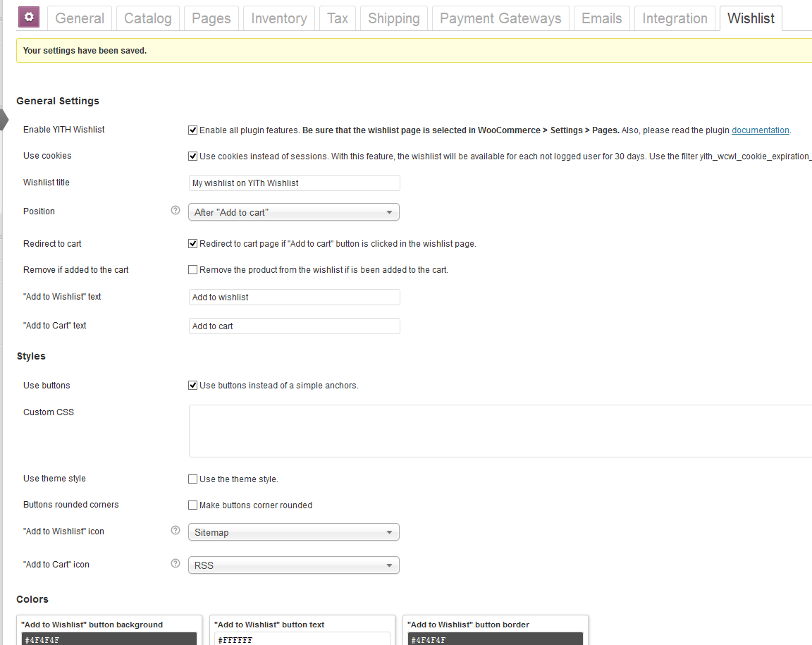
Task: Click the Wishlist title text field
Action: 294,183
